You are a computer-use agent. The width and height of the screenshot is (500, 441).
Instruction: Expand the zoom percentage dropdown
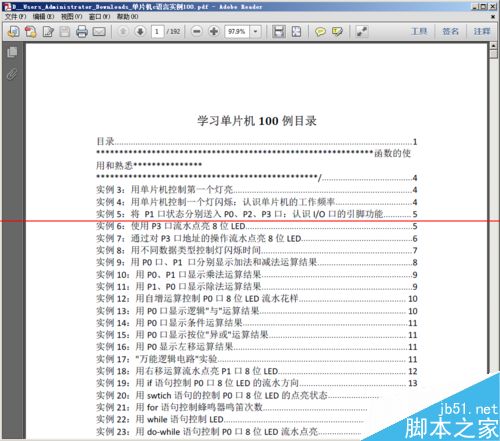point(255,32)
